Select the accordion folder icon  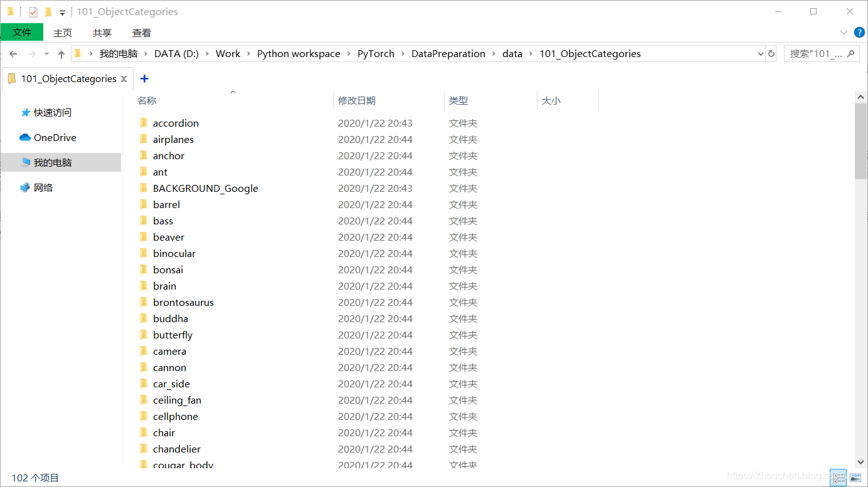144,123
